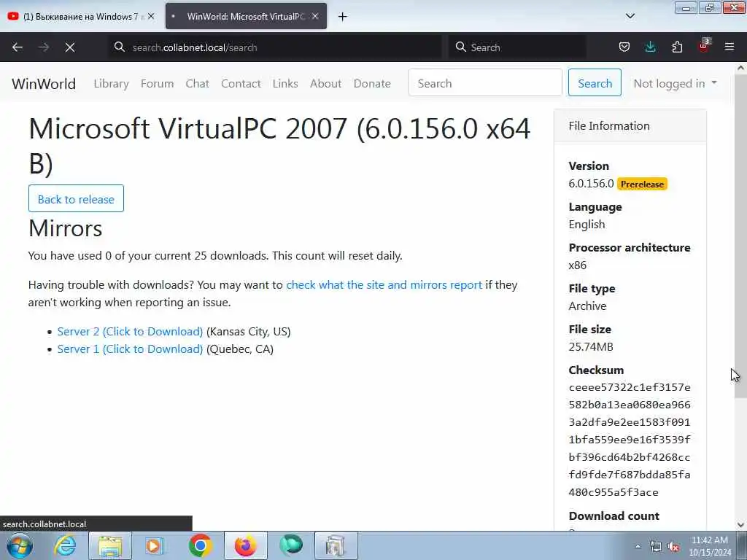Open Windows Explorer folder in taskbar

[111, 545]
